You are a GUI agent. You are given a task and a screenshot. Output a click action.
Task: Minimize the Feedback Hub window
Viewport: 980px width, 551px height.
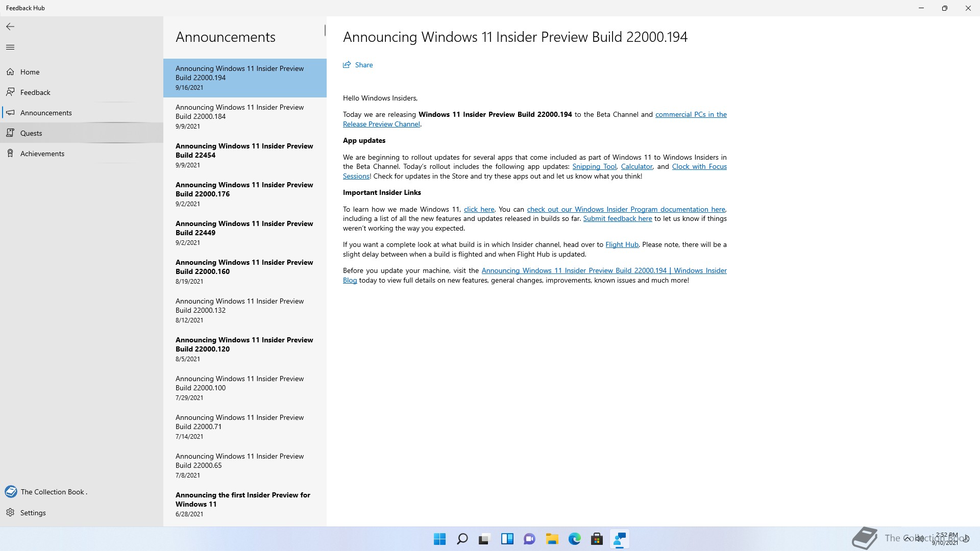click(x=921, y=8)
